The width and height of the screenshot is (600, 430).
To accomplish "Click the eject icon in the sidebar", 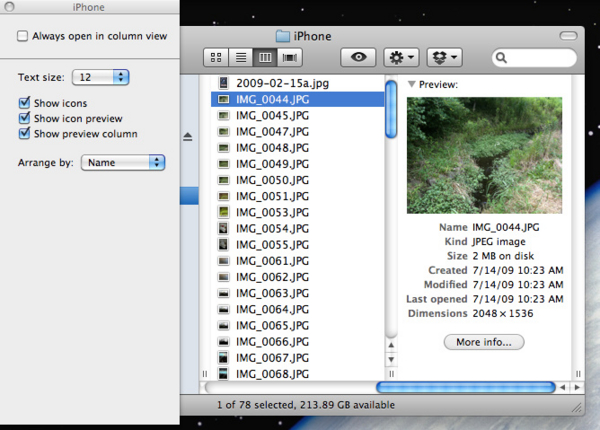I will [x=188, y=137].
